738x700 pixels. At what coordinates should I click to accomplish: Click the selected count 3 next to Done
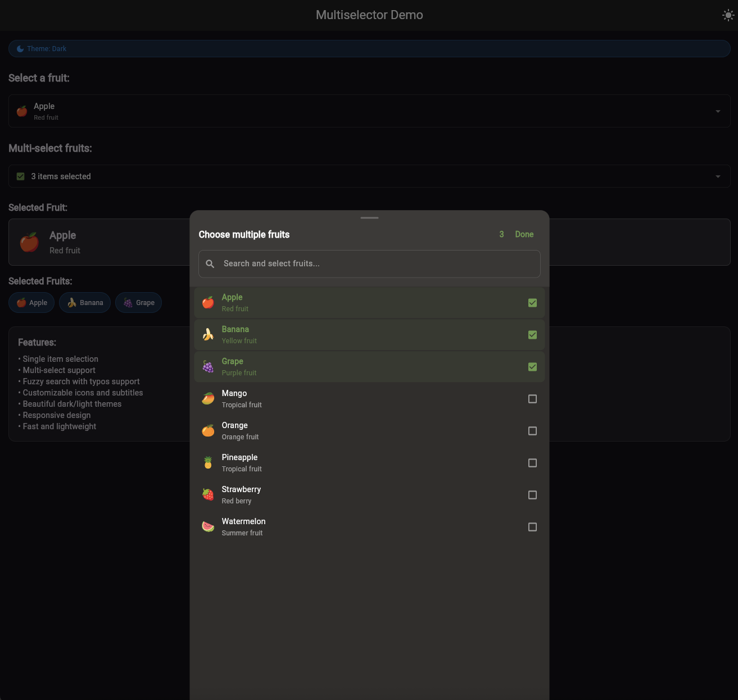(501, 234)
